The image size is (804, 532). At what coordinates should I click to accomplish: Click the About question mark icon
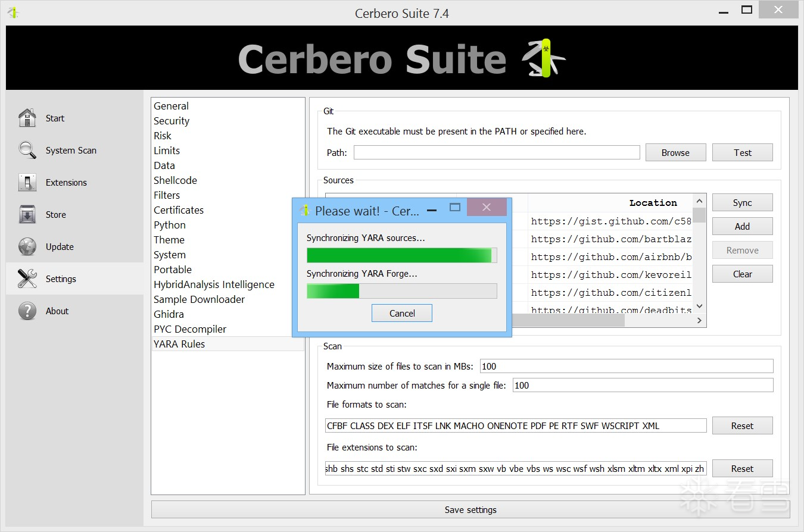(27, 311)
